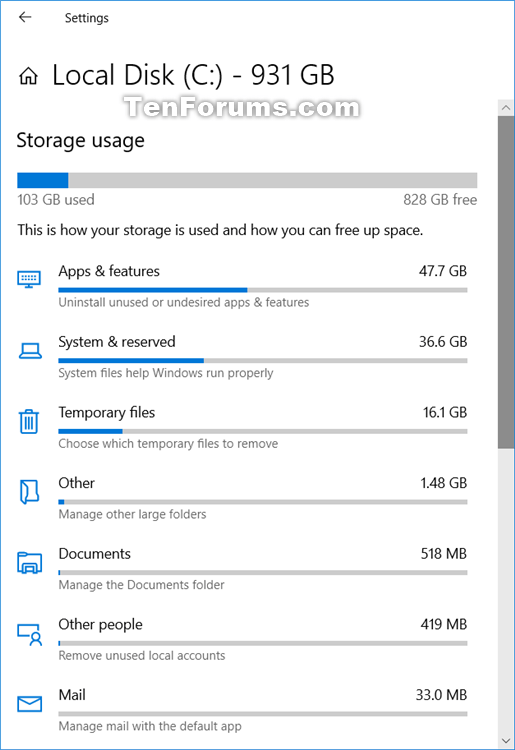515x750 pixels.
Task: Click the System & reserved laptop icon
Action: point(30,351)
